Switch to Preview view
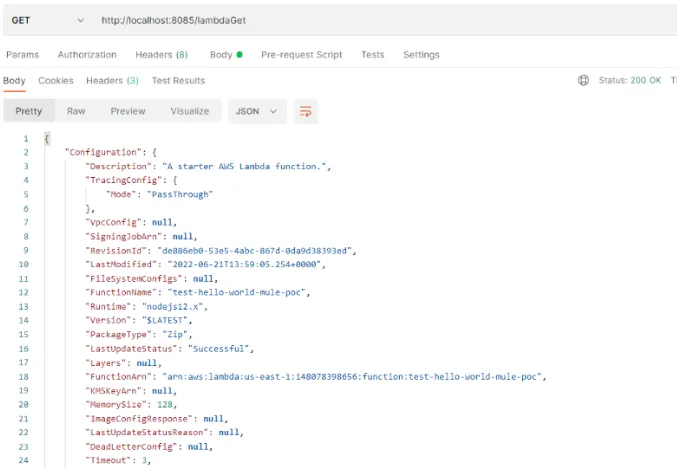 click(128, 111)
